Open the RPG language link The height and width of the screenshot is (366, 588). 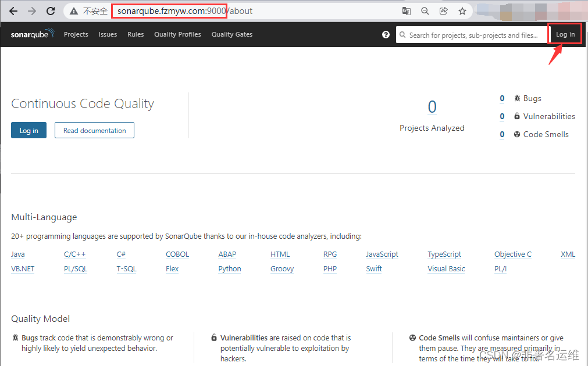pyautogui.click(x=330, y=254)
